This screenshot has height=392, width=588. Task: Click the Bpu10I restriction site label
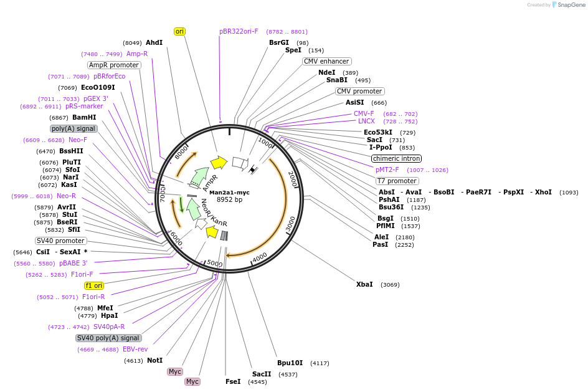click(x=290, y=363)
